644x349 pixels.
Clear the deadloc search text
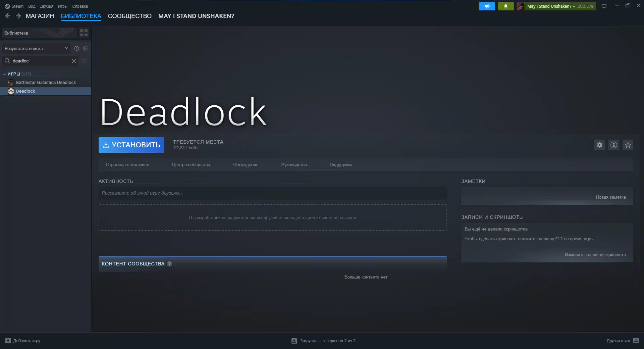74,61
